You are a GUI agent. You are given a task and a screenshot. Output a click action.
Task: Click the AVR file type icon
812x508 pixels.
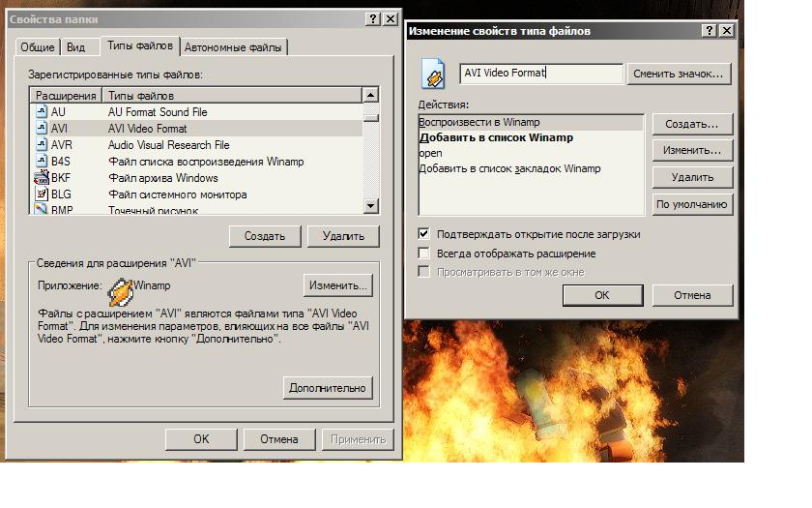[x=42, y=144]
